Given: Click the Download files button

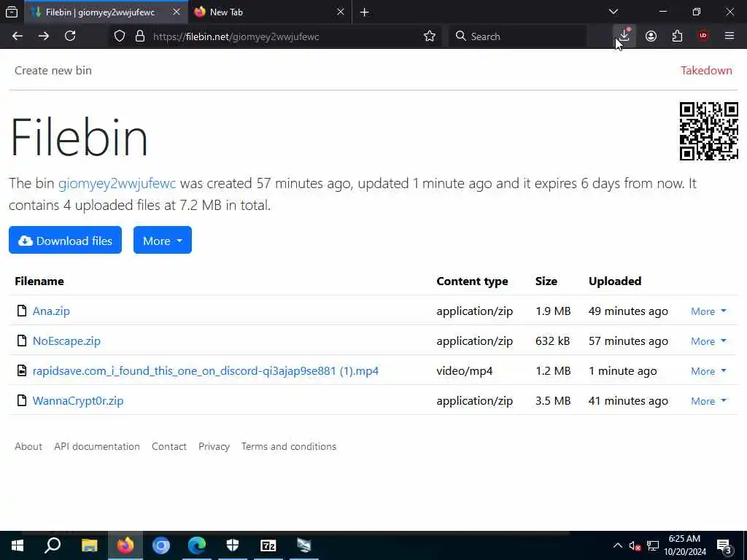Looking at the screenshot, I should point(65,240).
